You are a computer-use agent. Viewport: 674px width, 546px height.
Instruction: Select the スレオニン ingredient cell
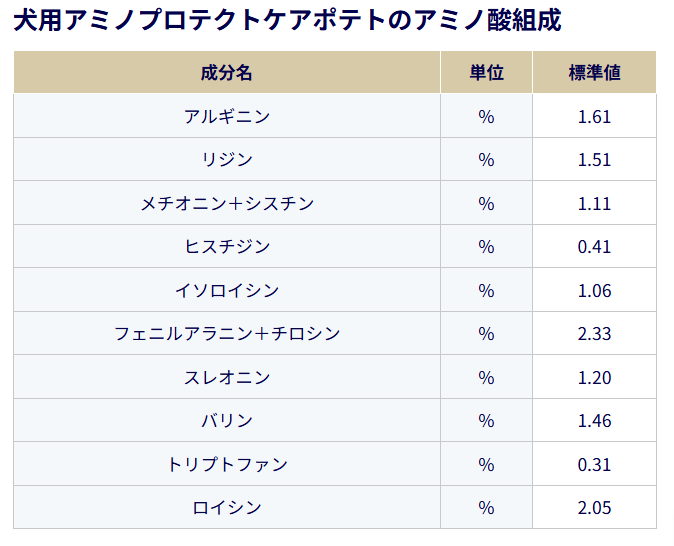227,378
